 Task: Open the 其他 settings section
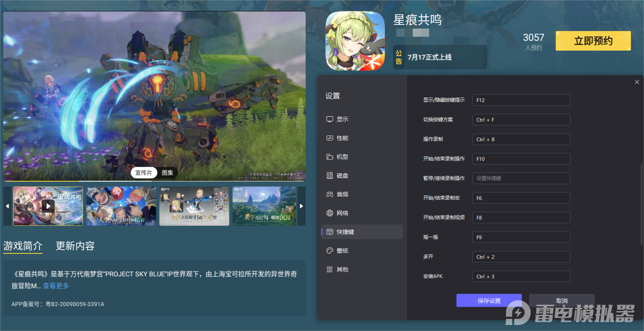pos(342,269)
